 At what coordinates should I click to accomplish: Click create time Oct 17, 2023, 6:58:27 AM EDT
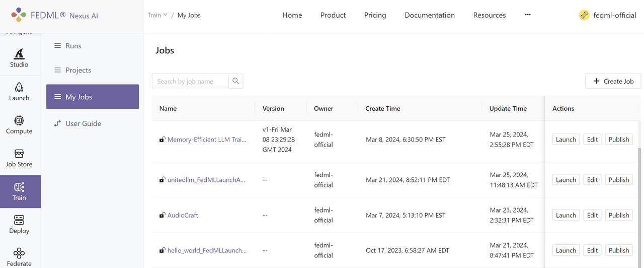tap(408, 250)
